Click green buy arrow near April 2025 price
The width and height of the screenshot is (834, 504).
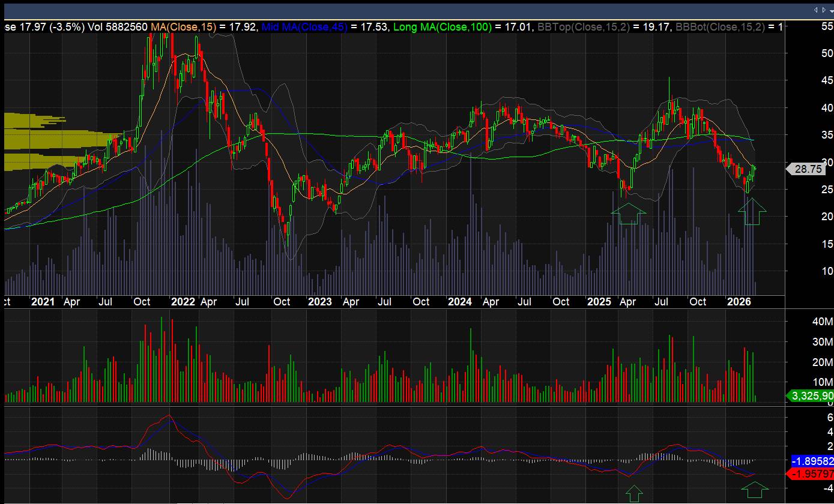pyautogui.click(x=628, y=214)
